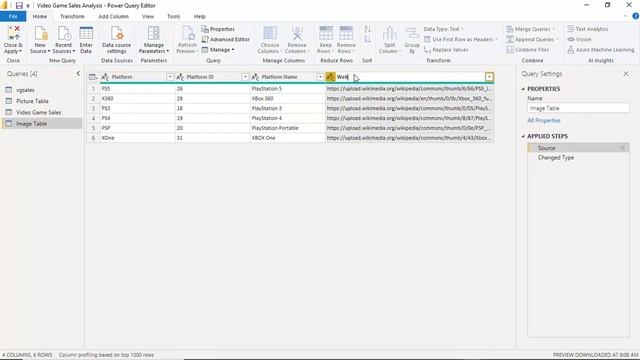Open the File tab
640x360 pixels.
(x=13, y=16)
